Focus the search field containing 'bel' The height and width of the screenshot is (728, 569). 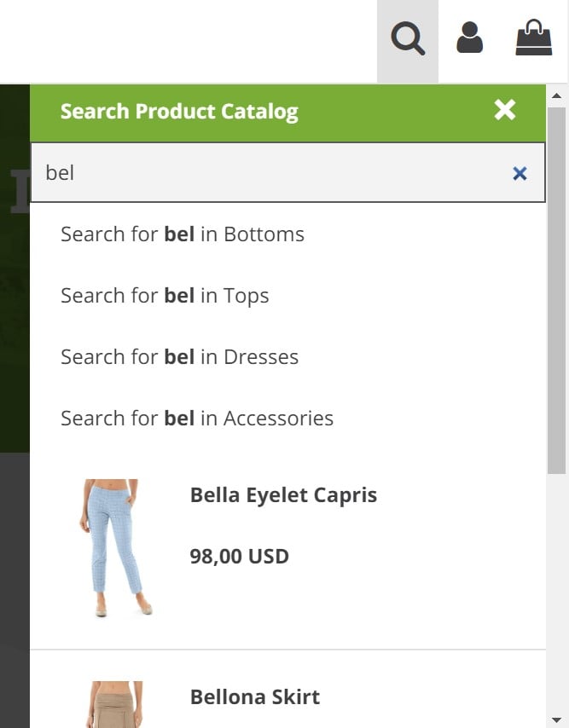pyautogui.click(x=287, y=173)
